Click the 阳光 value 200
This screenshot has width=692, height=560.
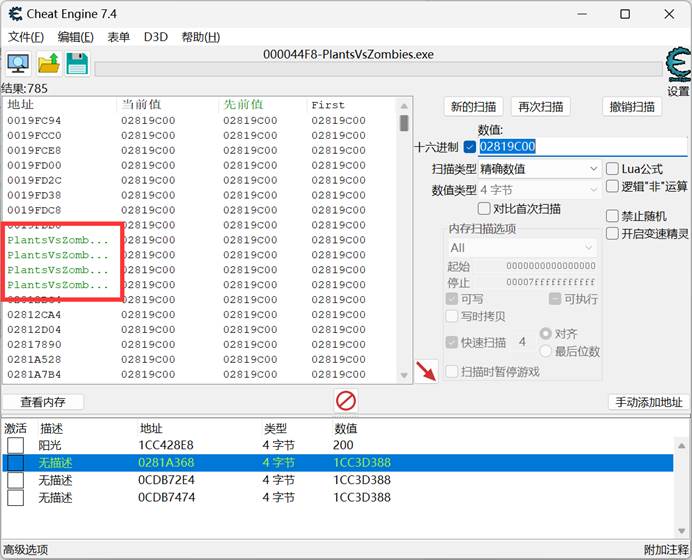coord(343,445)
